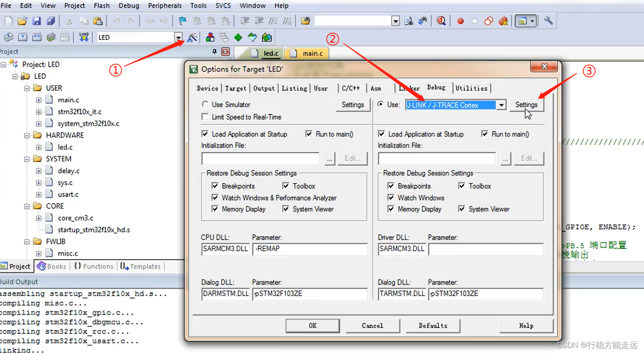Image resolution: width=644 pixels, height=353 pixels.
Task: Click the CPU DLL -REMAP parameter field
Action: tap(310, 249)
